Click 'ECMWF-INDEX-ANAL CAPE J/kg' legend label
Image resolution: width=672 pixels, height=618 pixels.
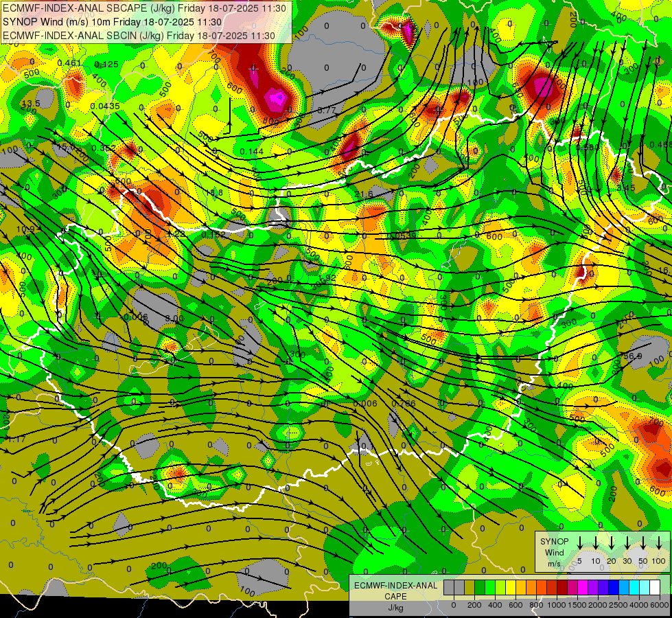[395, 597]
